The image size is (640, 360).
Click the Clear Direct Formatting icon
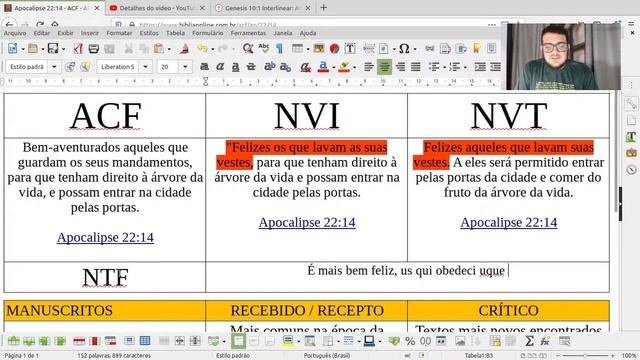(x=305, y=67)
